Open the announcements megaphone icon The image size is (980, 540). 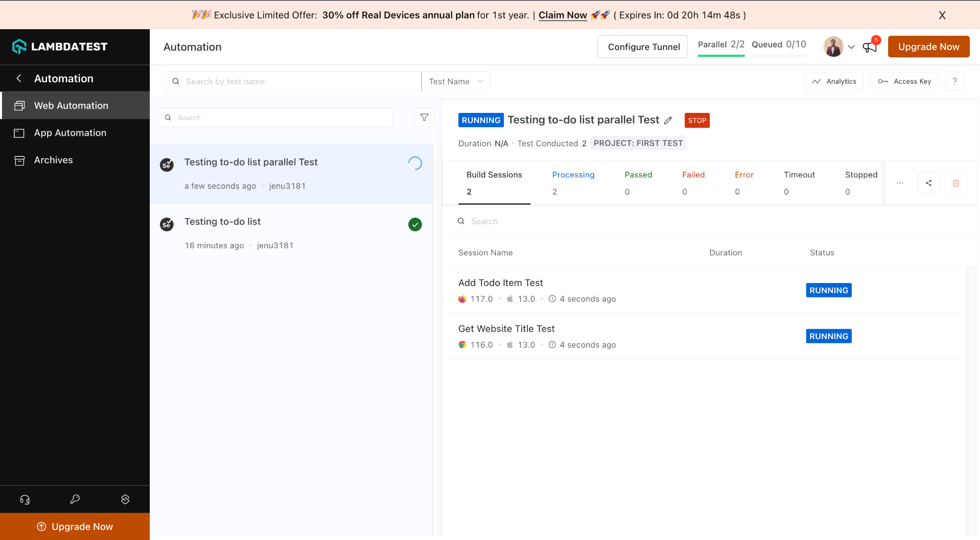pos(869,47)
